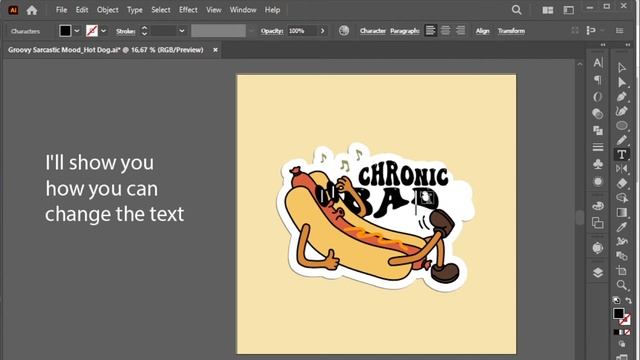Open the Character panel icon
This screenshot has width=640, height=360.
pos(598,62)
